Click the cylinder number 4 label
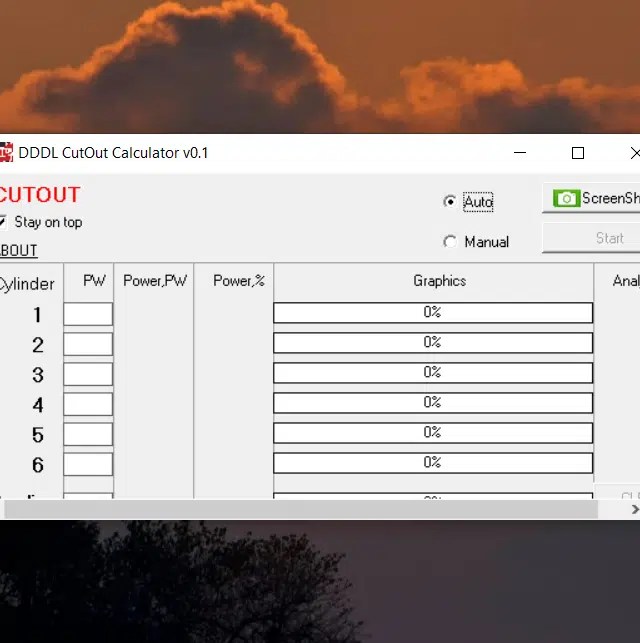This screenshot has height=643, width=640. tap(38, 405)
